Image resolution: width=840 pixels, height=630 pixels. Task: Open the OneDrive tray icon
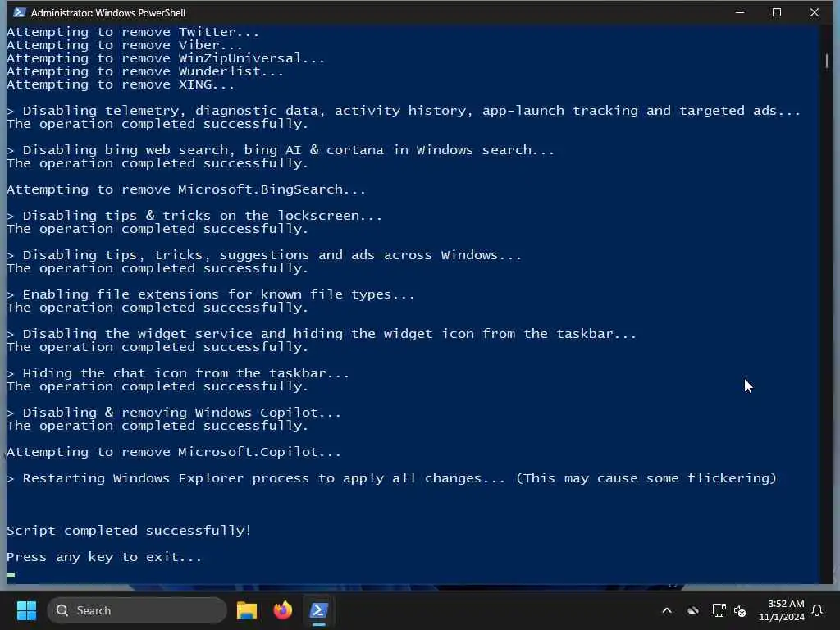pyautogui.click(x=693, y=610)
